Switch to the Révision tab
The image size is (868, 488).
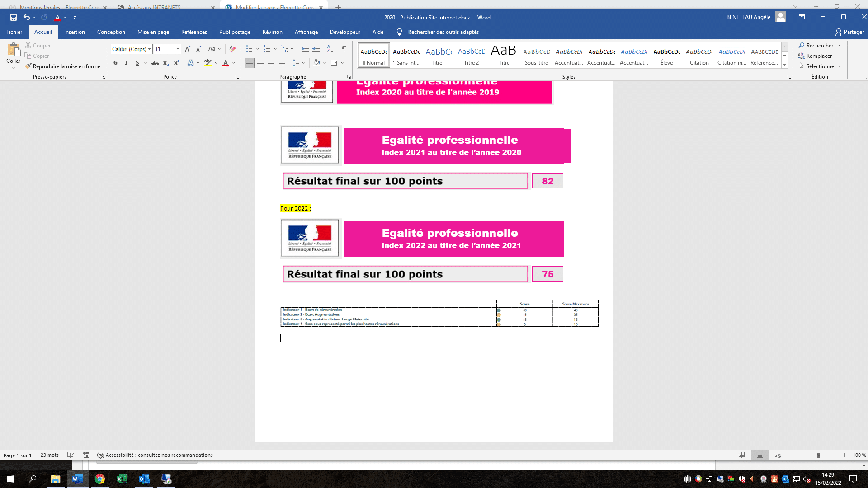(273, 32)
